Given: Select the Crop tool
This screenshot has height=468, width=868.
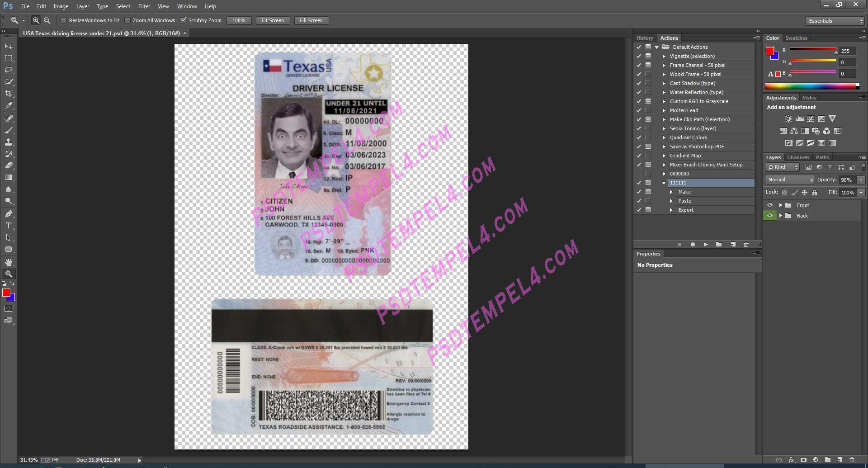Looking at the screenshot, I should [9, 94].
